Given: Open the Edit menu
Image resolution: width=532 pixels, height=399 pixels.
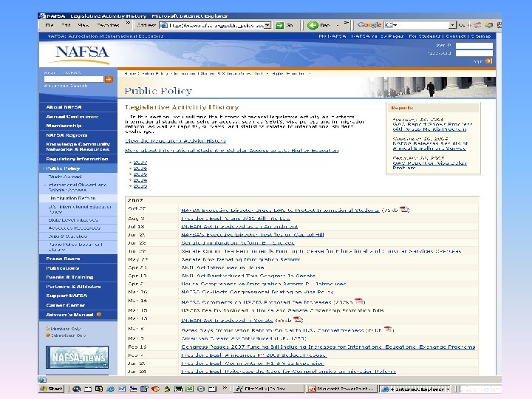Looking at the screenshot, I should pos(66,25).
